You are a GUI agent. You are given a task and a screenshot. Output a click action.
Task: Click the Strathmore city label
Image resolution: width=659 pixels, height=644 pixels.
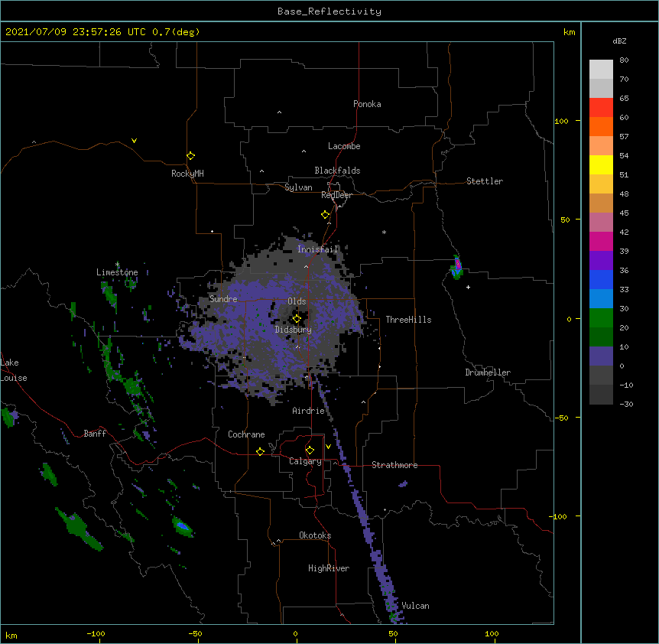[394, 465]
